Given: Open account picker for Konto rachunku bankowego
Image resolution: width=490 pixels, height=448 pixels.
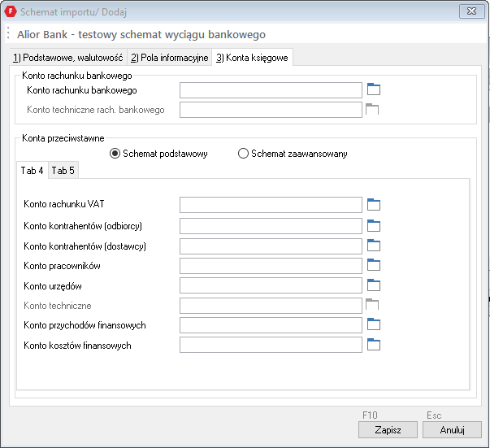Looking at the screenshot, I should 374,89.
